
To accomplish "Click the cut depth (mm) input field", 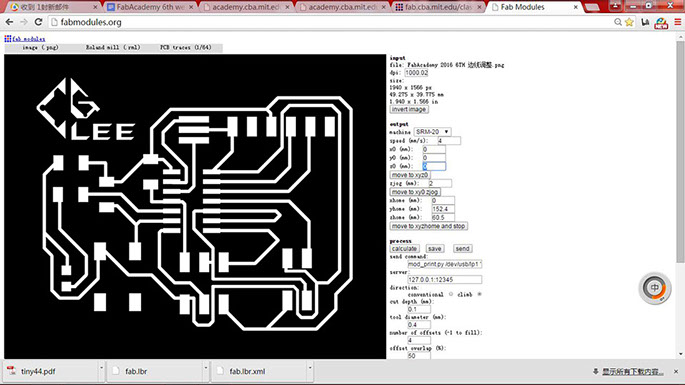I will [x=419, y=309].
